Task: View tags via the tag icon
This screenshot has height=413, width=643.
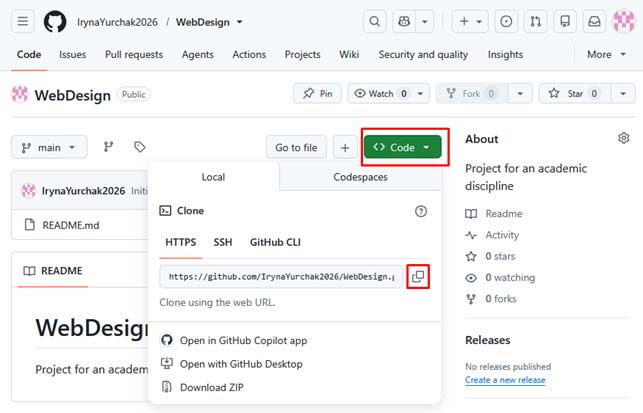Action: coord(139,147)
